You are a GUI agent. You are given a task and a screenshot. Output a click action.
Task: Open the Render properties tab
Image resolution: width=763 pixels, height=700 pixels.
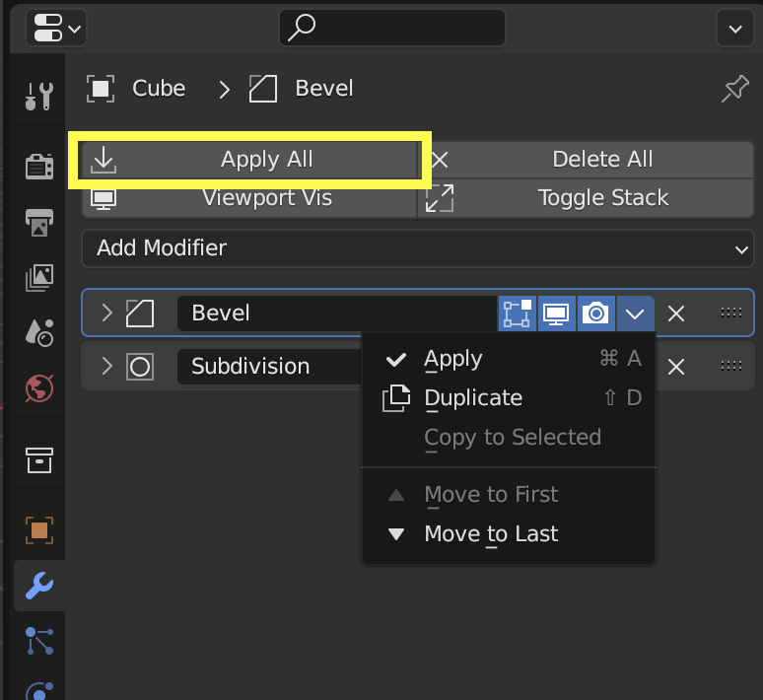(x=39, y=166)
